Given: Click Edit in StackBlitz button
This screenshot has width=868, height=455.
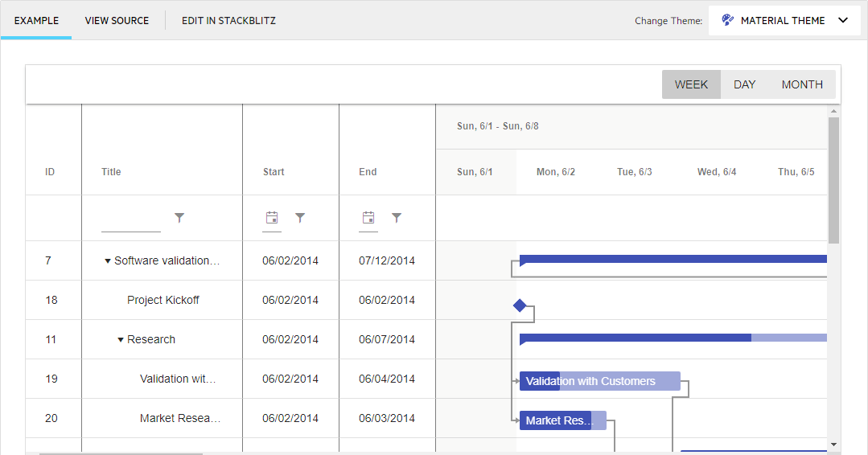Looking at the screenshot, I should 228,21.
